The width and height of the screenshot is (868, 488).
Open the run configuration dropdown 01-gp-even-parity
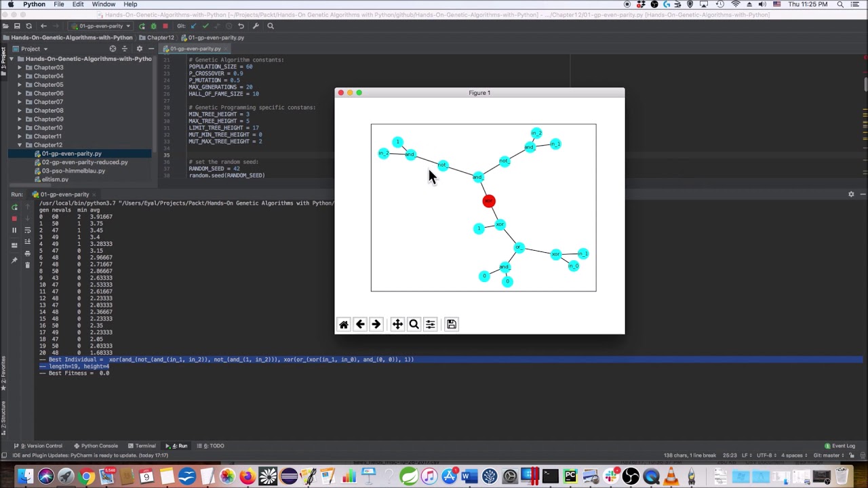[102, 26]
